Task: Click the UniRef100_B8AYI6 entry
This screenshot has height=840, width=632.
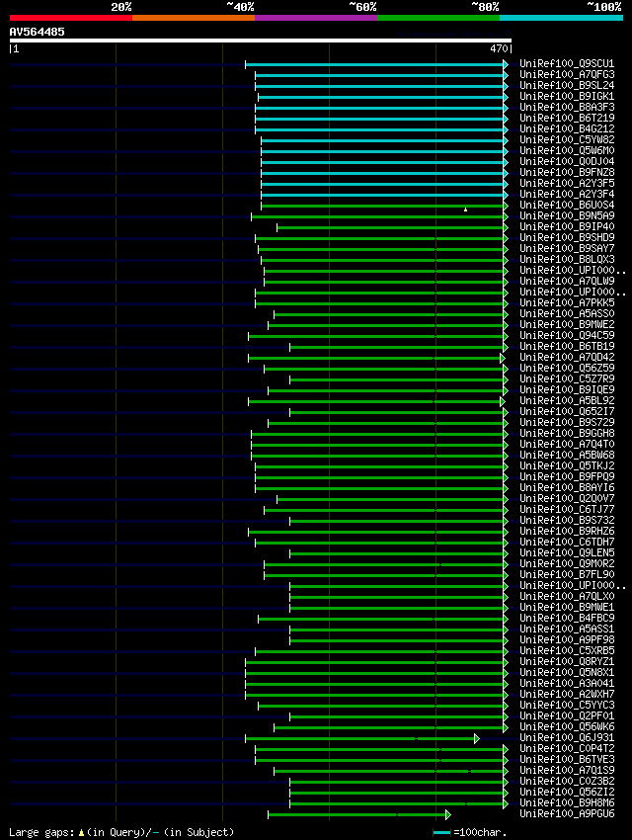Action: (x=567, y=487)
